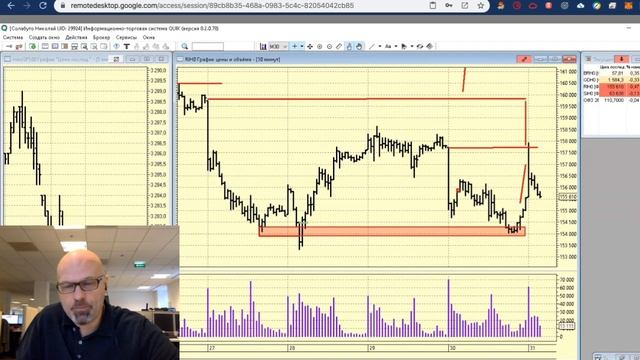Image resolution: width=640 pixels, height=360 pixels.
Task: Select the crosshair plus cursor tool
Action: click(x=294, y=46)
